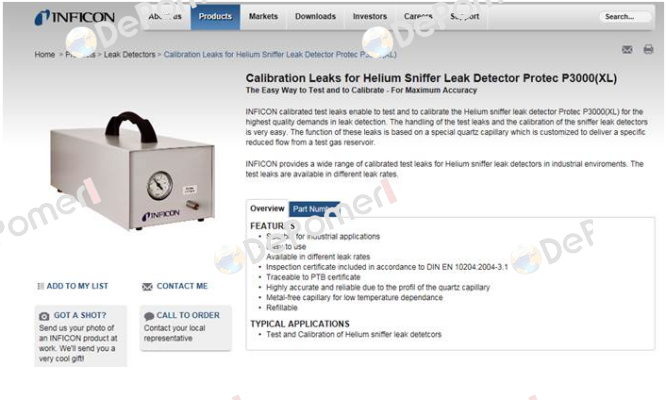Click the camera icon beside Got A Shot

44,316
